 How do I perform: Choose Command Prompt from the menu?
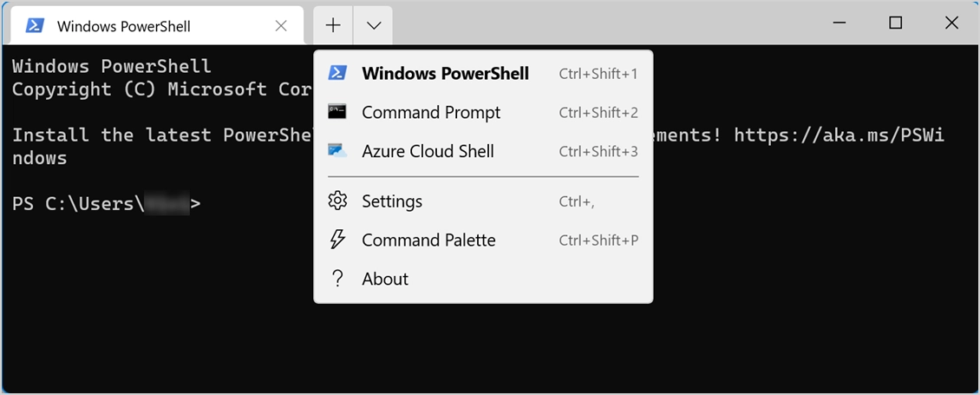pos(431,113)
